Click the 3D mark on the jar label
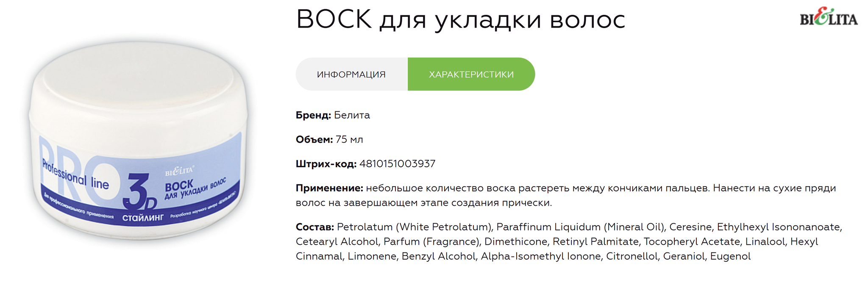Screen dimensions: 868x282 tap(139, 192)
